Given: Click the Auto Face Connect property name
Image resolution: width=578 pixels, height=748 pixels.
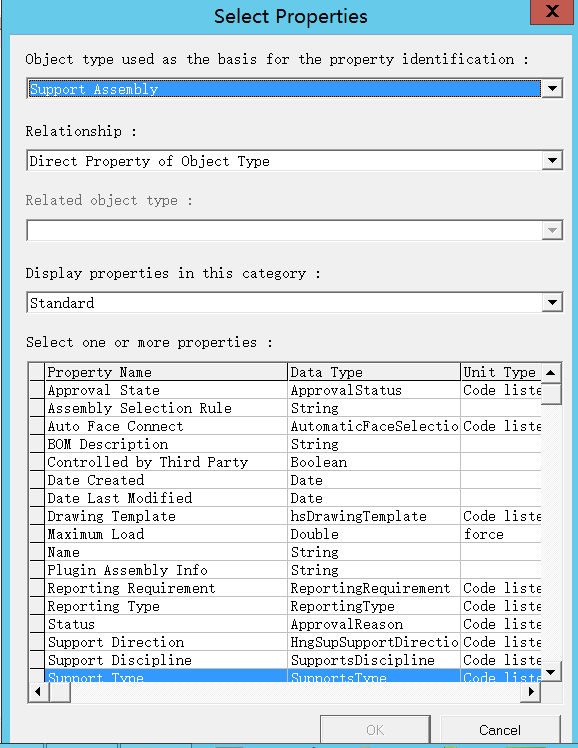Looking at the screenshot, I should (x=115, y=426).
